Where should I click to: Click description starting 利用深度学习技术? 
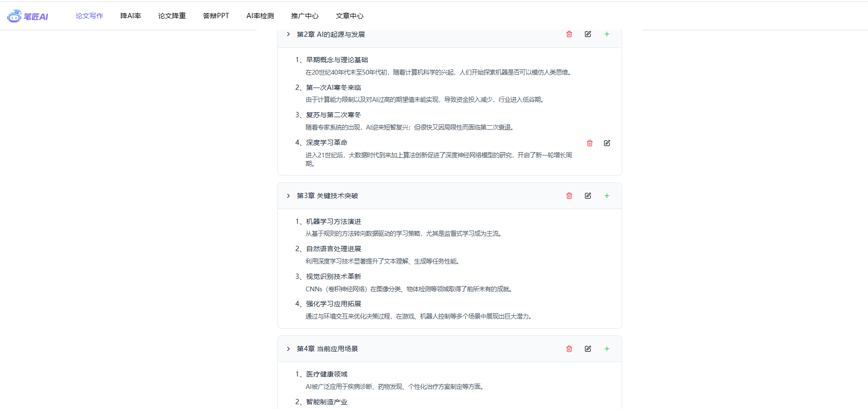383,261
